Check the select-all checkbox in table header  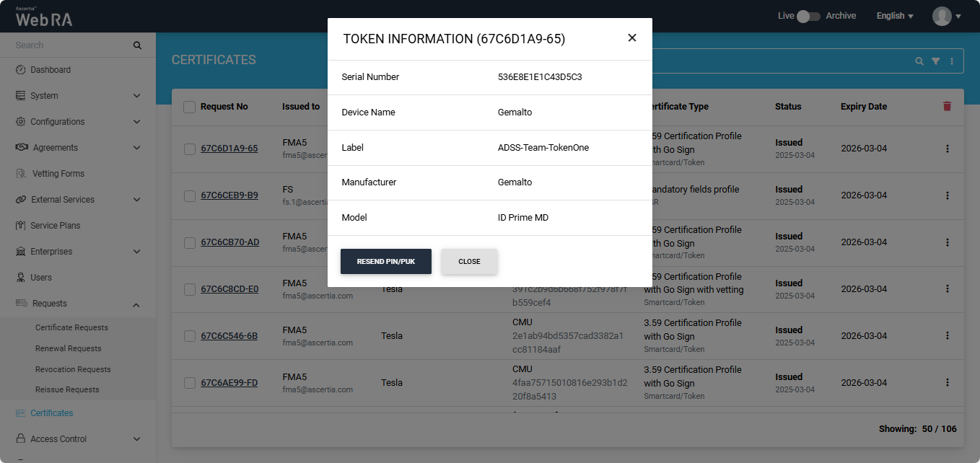189,107
